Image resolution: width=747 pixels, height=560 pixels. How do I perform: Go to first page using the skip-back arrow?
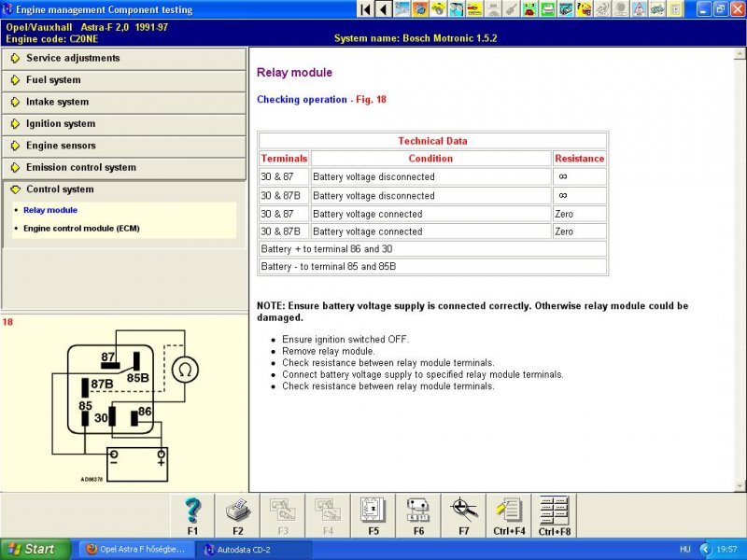pyautogui.click(x=365, y=9)
